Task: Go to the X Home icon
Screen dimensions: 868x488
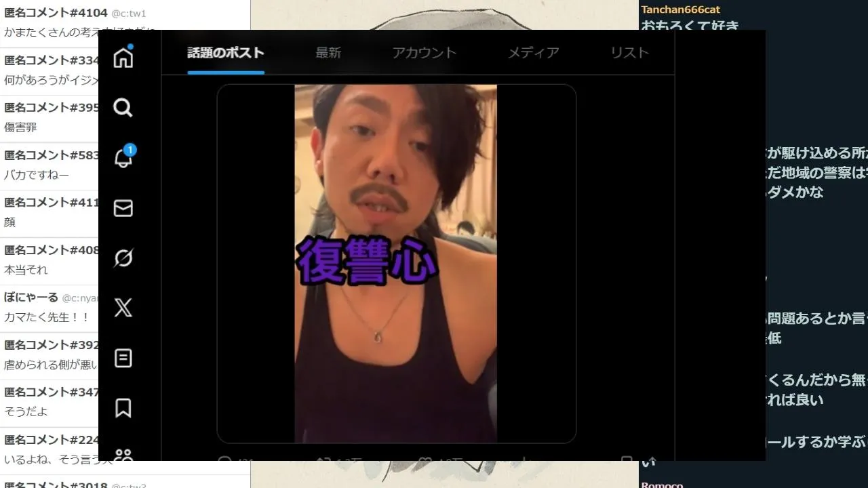Action: [x=123, y=57]
